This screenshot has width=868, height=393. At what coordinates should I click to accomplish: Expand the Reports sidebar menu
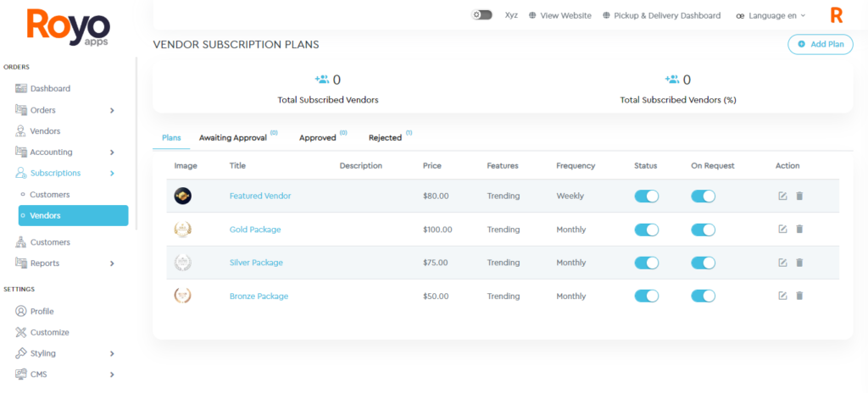point(112,263)
